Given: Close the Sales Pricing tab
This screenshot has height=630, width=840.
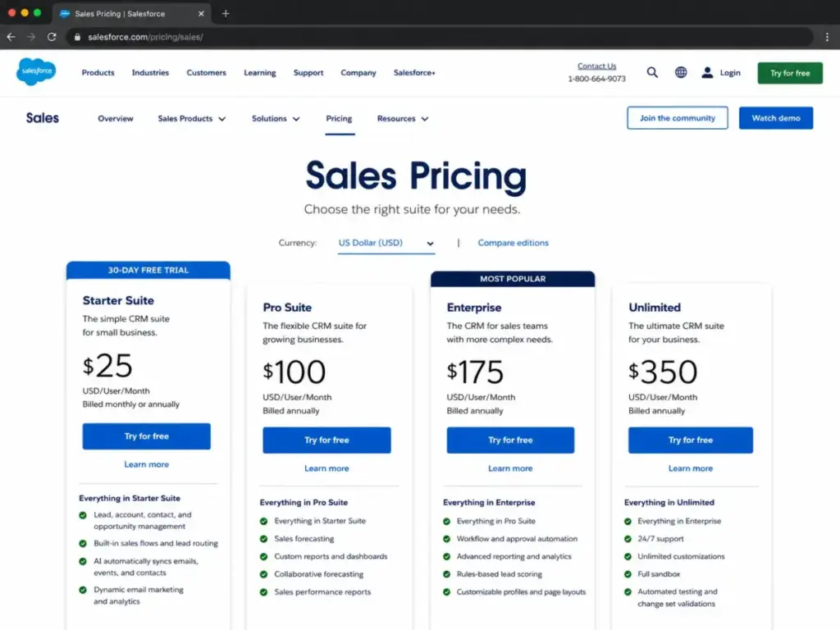Looking at the screenshot, I should pyautogui.click(x=201, y=13).
